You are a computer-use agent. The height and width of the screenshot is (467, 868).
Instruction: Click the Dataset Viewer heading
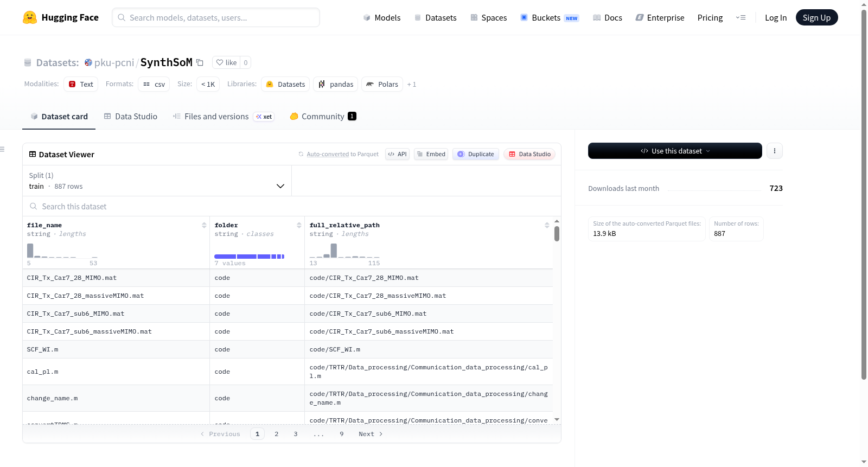(x=61, y=155)
